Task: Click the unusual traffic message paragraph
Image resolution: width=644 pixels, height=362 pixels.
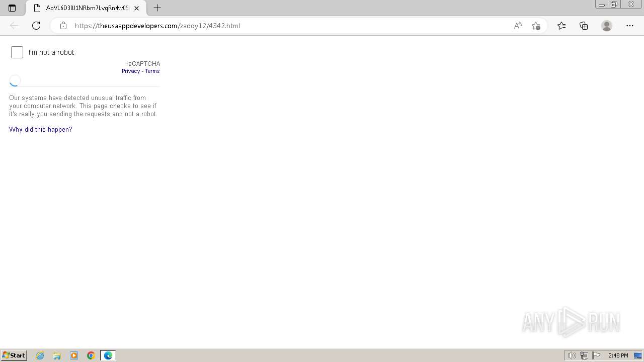Action: 84,106
